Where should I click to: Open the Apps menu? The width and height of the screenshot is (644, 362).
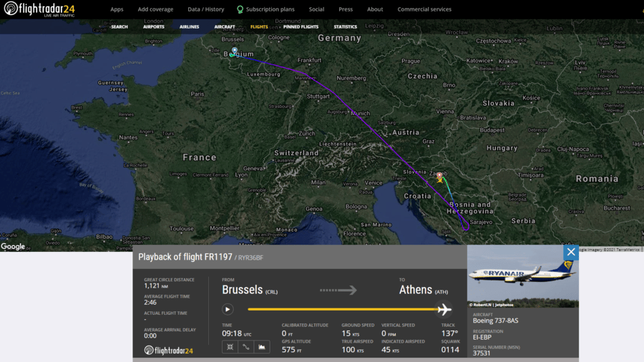117,9
